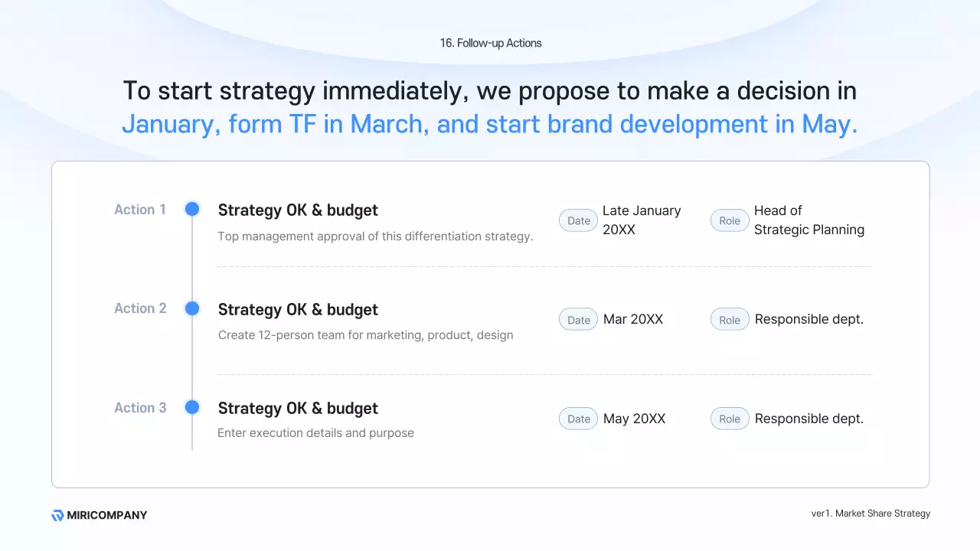Select the Action 1 label
Viewport: 980px width, 551px height.
click(x=140, y=210)
